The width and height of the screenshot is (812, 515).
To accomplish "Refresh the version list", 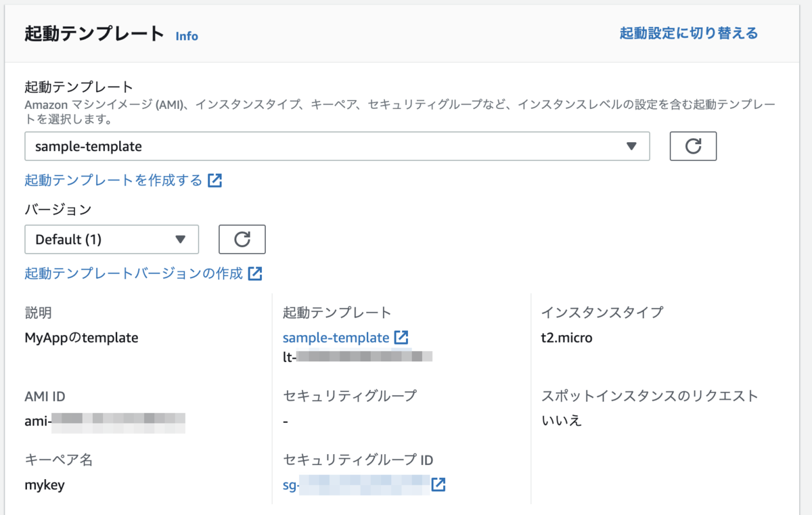I will click(x=242, y=239).
